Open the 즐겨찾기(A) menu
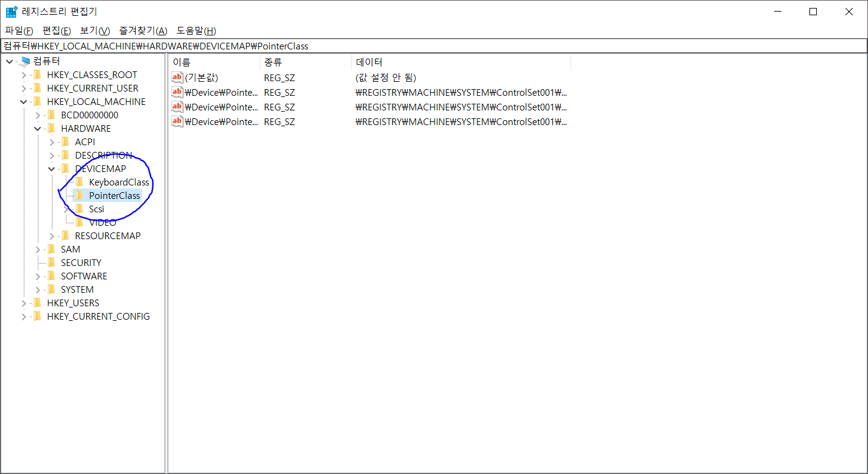 (x=143, y=31)
